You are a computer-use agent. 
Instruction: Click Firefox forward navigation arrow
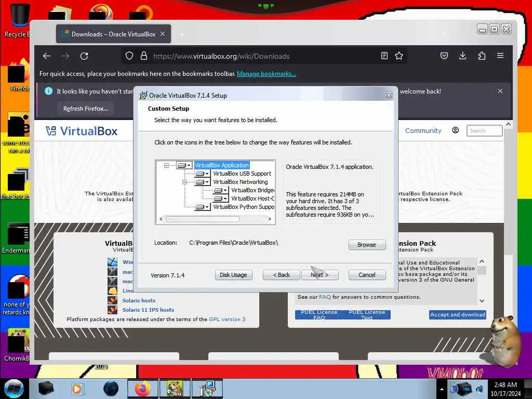click(x=65, y=56)
